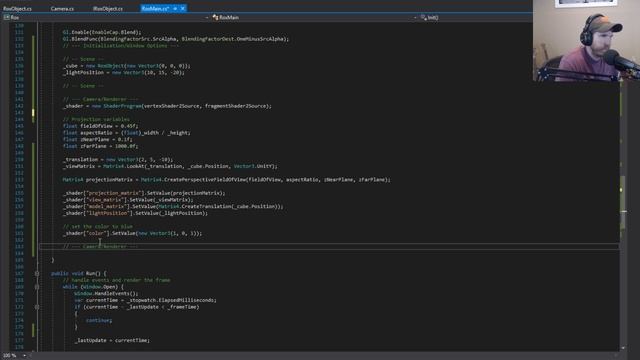Click the float aspectRatio line
The image size is (640, 360).
(x=127, y=133)
